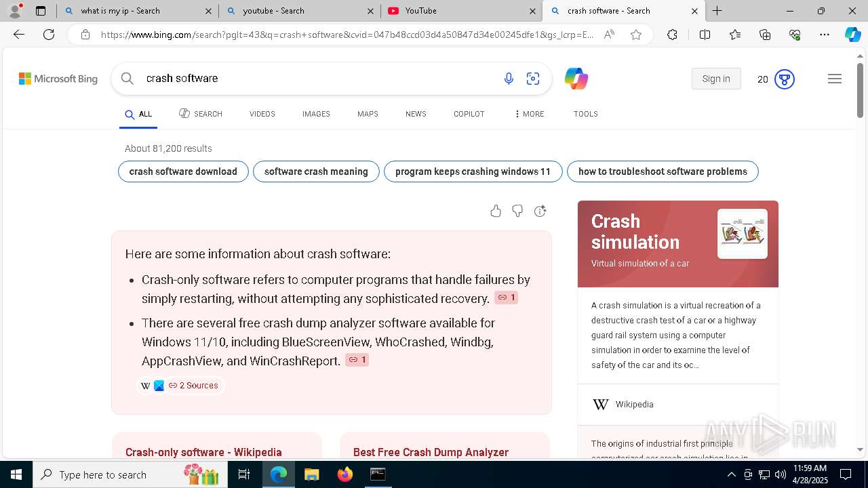Switch to the YouTube tab
The width and height of the screenshot is (868, 488).
462,11
